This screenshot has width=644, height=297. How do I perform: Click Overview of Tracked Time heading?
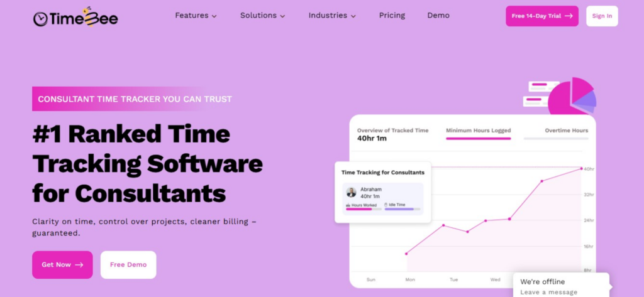click(x=392, y=131)
